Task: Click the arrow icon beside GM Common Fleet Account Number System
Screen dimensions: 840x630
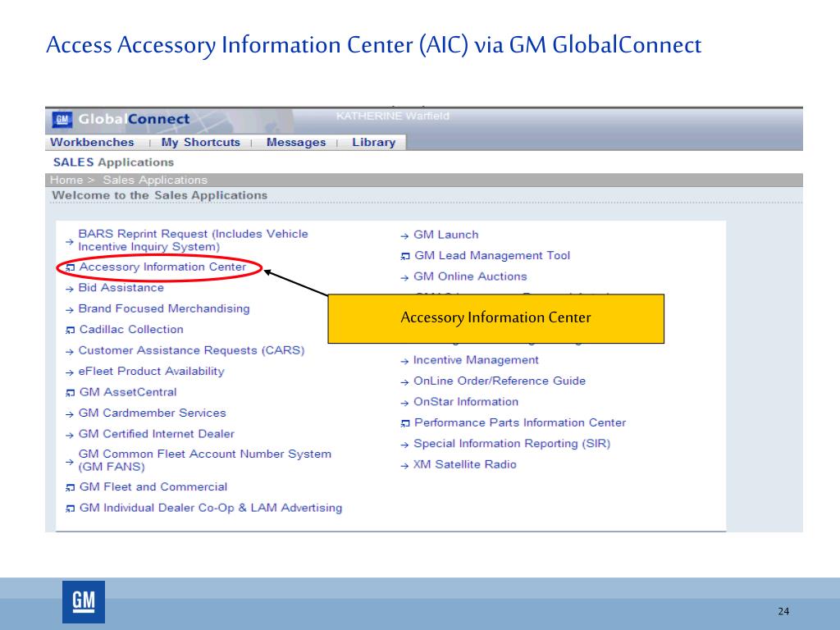Action: click(x=69, y=461)
